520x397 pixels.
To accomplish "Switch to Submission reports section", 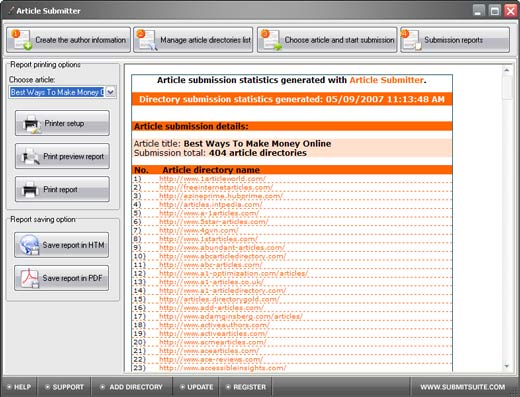I will point(455,40).
